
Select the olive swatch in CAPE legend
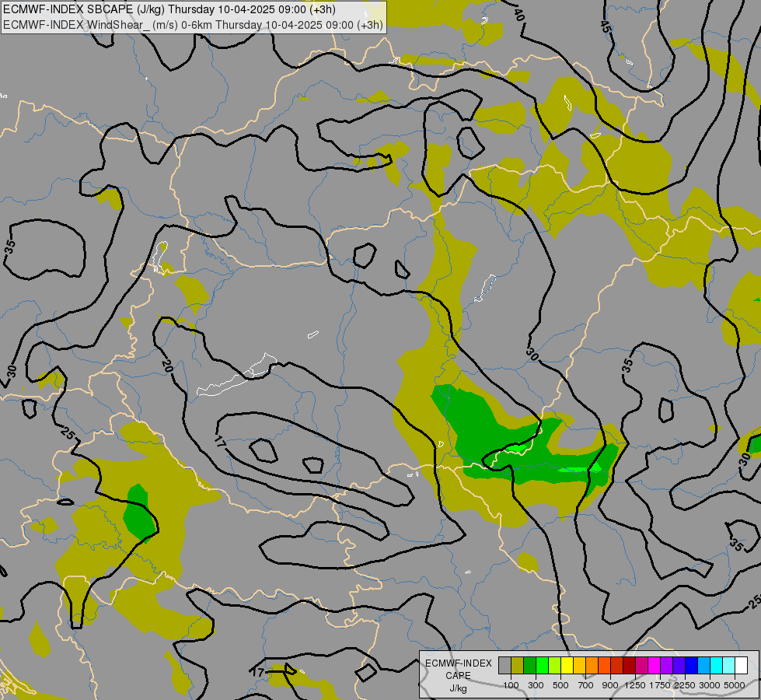click(517, 665)
